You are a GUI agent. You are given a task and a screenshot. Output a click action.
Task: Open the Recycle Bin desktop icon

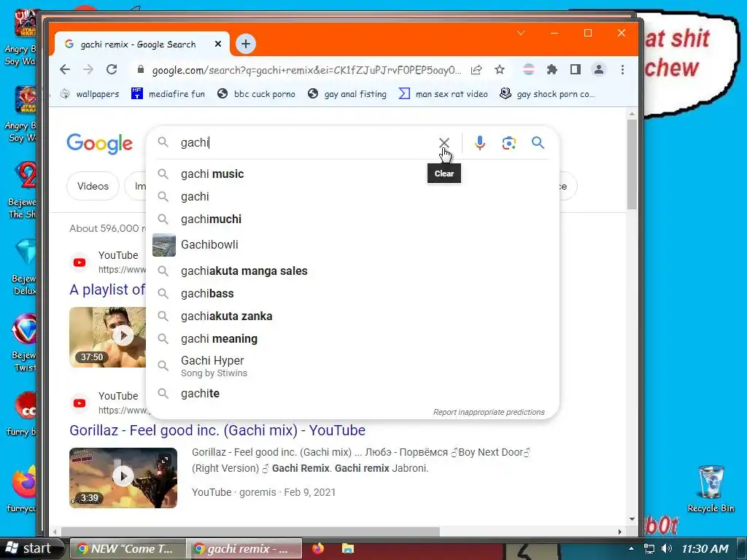pyautogui.click(x=711, y=489)
